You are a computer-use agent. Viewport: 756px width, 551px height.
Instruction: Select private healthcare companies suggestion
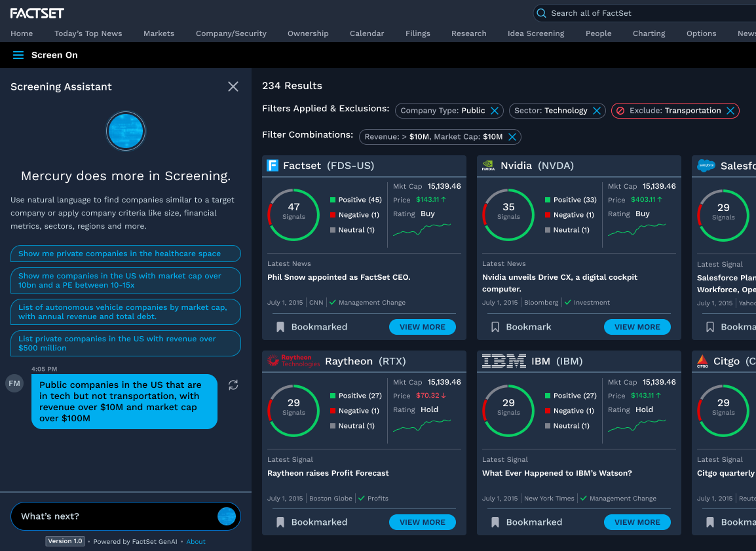(x=125, y=254)
